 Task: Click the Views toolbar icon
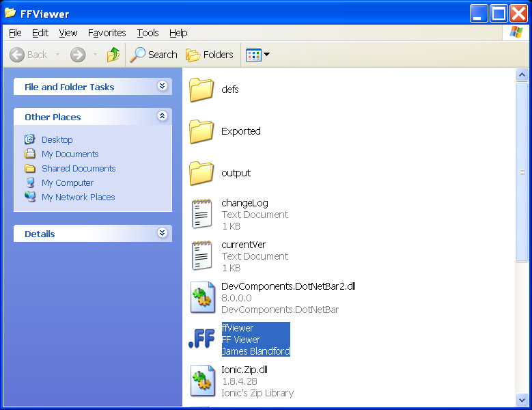[x=253, y=55]
